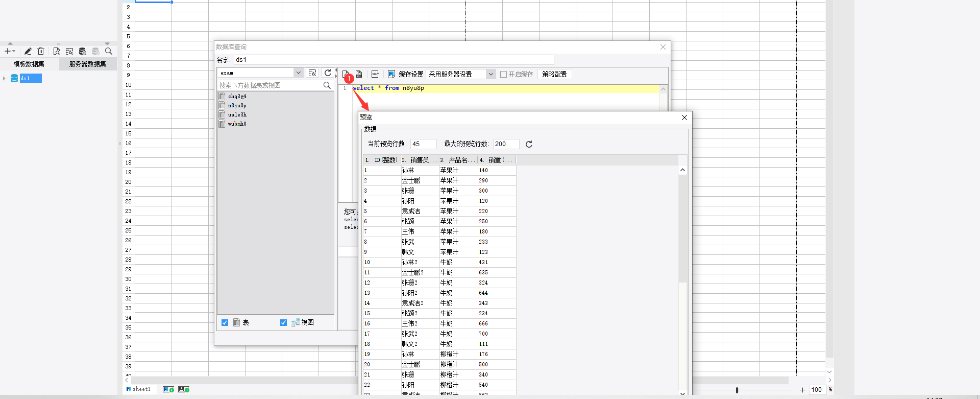This screenshot has height=399, width=980.
Task: Click the add report sheet icon
Action: point(168,389)
